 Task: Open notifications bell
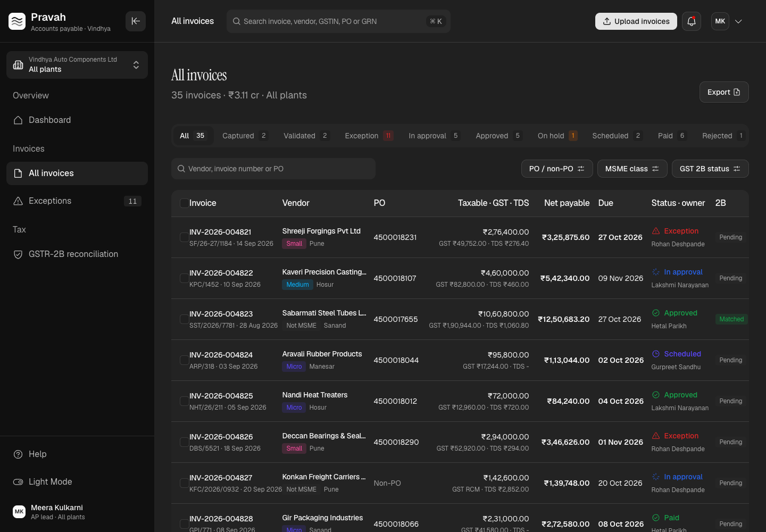[692, 21]
